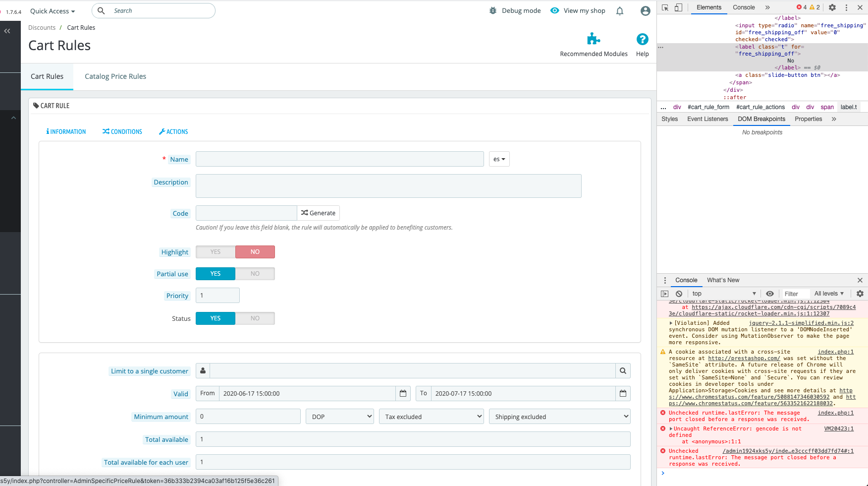Viewport: 868px width, 486px height.
Task: Expand the Violation console message arrow
Action: [x=671, y=323]
